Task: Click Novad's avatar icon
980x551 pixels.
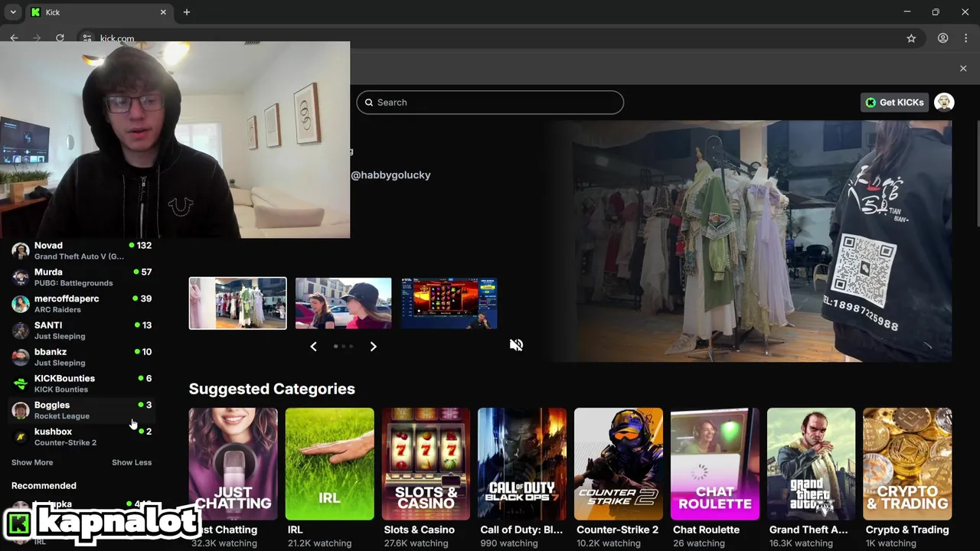Action: click(x=21, y=251)
